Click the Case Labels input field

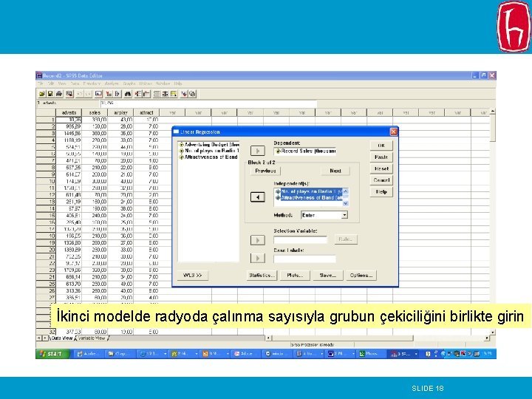point(304,259)
